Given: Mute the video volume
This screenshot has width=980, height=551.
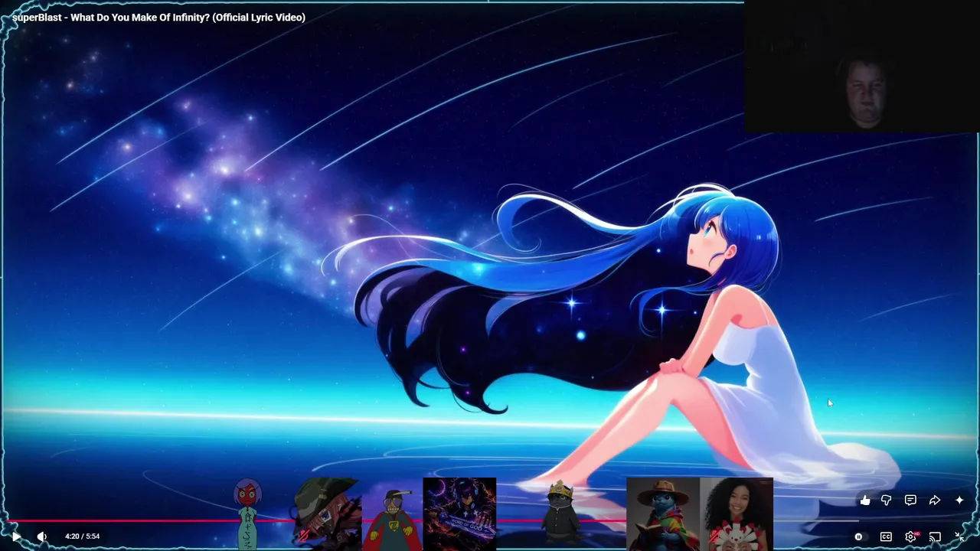Looking at the screenshot, I should point(42,536).
